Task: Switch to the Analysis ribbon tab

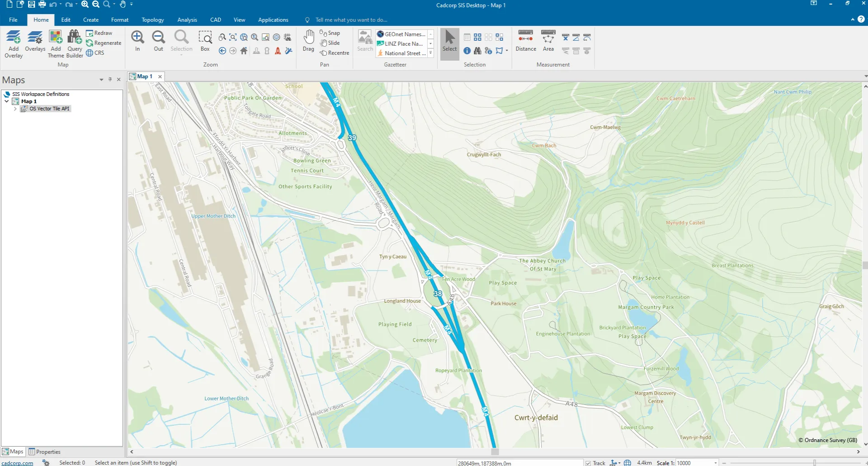Action: [187, 20]
